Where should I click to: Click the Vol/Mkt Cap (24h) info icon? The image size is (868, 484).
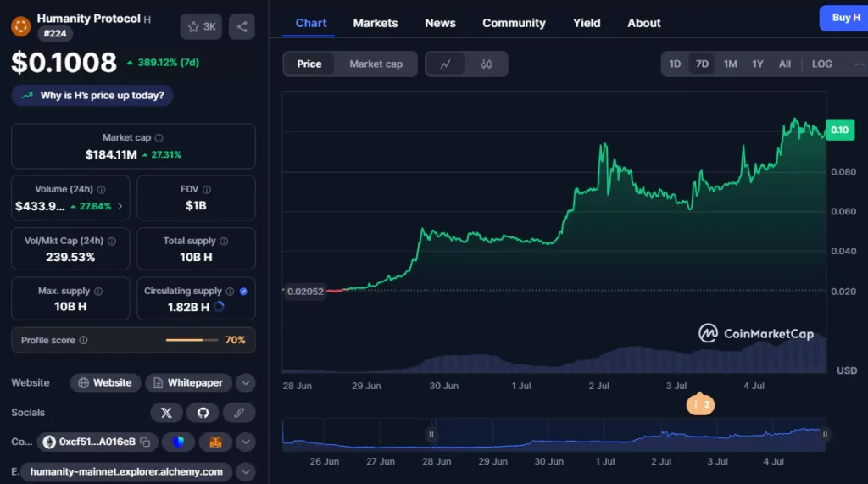112,242
